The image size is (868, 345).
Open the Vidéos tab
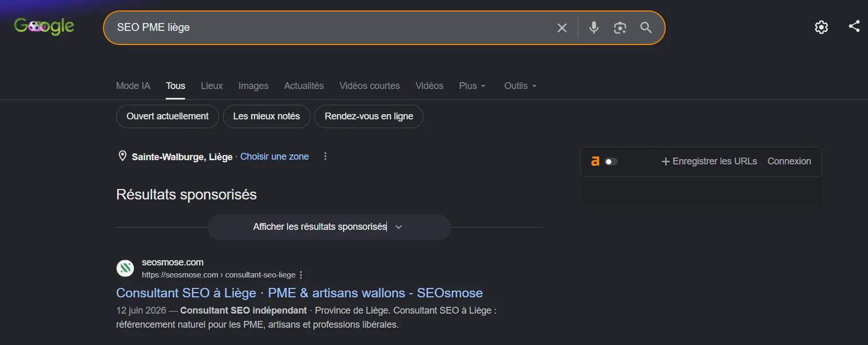429,86
